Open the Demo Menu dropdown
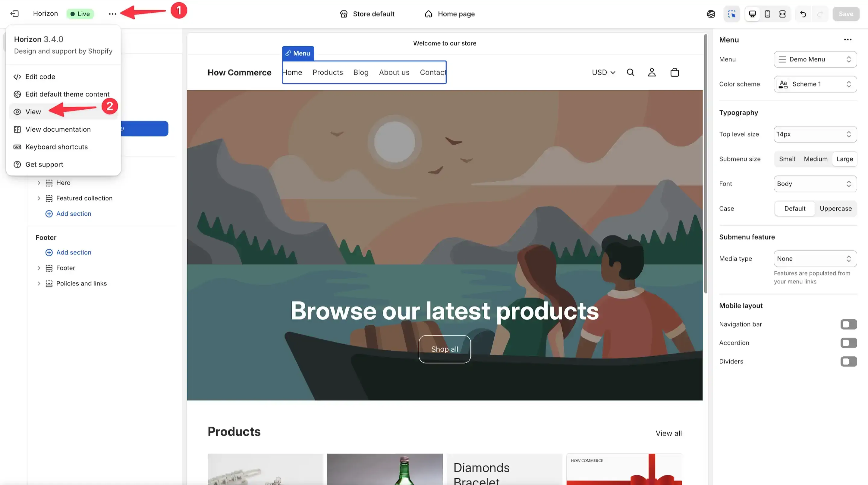Viewport: 868px width, 485px height. tap(815, 59)
